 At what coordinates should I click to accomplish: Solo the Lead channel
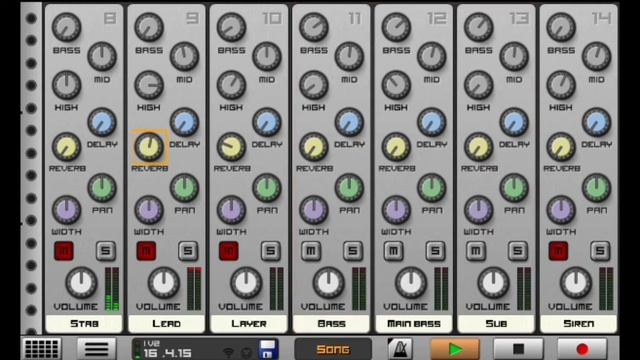[188, 251]
